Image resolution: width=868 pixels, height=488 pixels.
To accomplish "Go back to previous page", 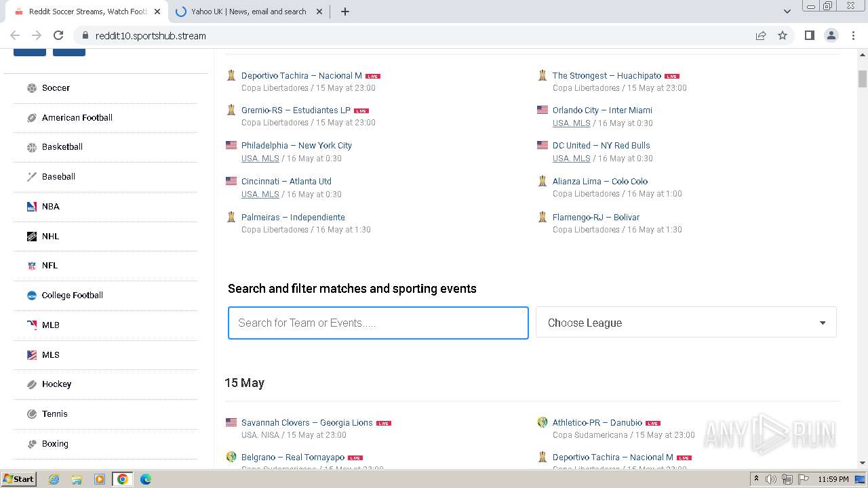I will (x=15, y=36).
